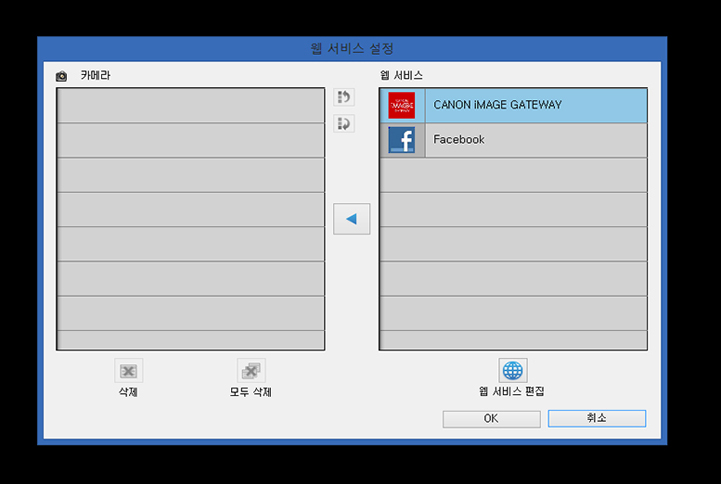Click empty row directly below Facebook
Image resolution: width=721 pixels, height=484 pixels.
(512, 175)
